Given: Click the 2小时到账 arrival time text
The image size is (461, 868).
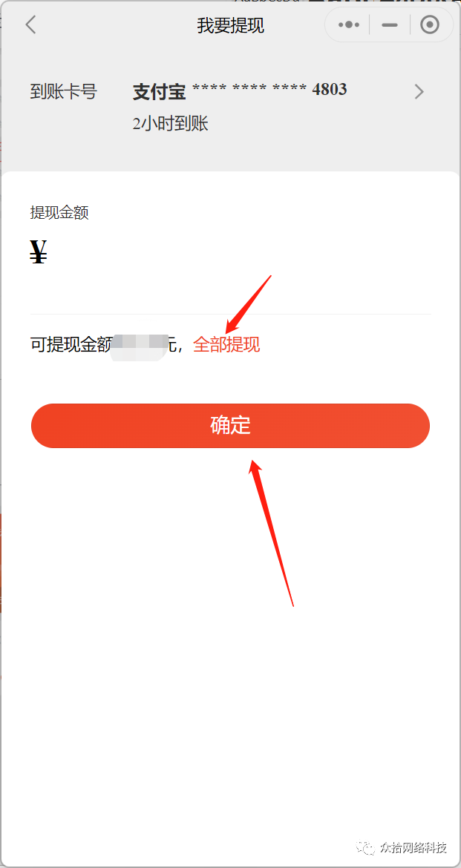Looking at the screenshot, I should (x=171, y=123).
